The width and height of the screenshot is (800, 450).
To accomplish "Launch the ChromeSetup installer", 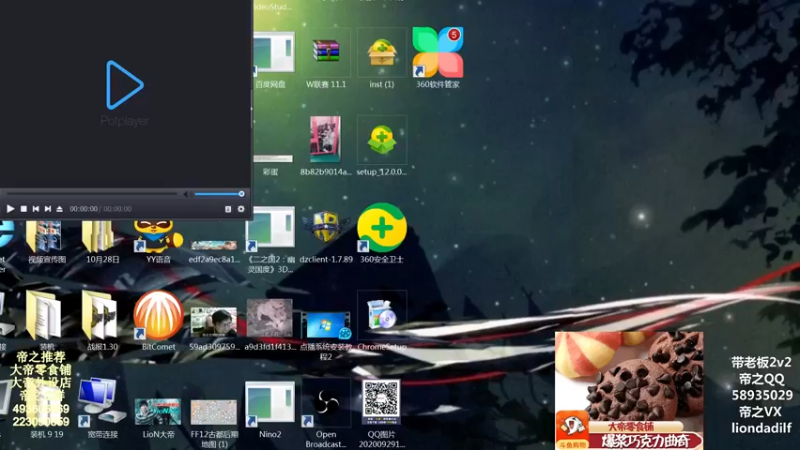I will coord(382,321).
